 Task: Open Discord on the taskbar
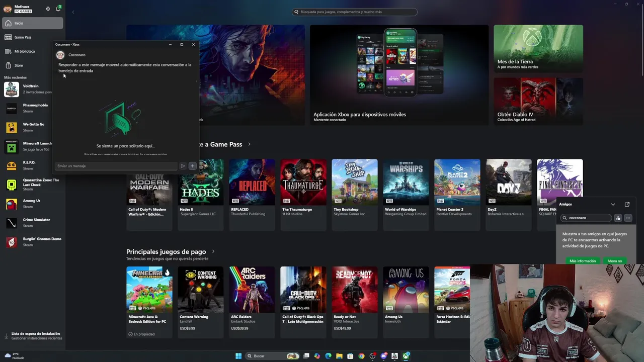tap(384, 356)
